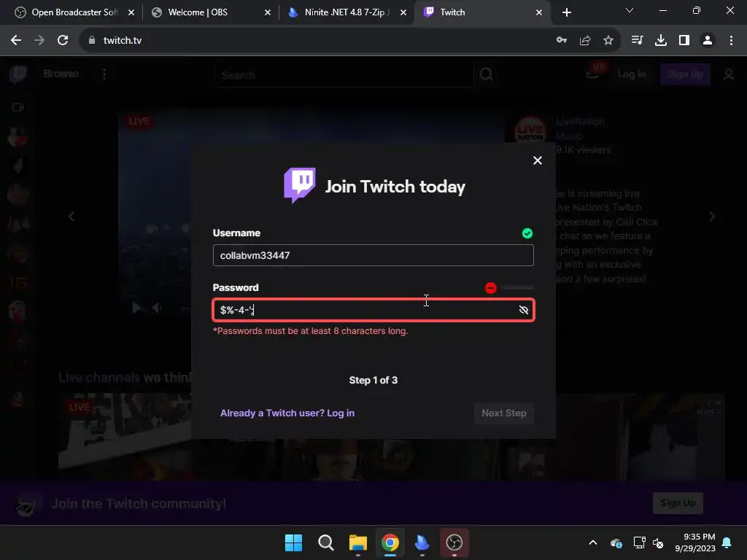Toggle password visibility eye icon

click(524, 310)
